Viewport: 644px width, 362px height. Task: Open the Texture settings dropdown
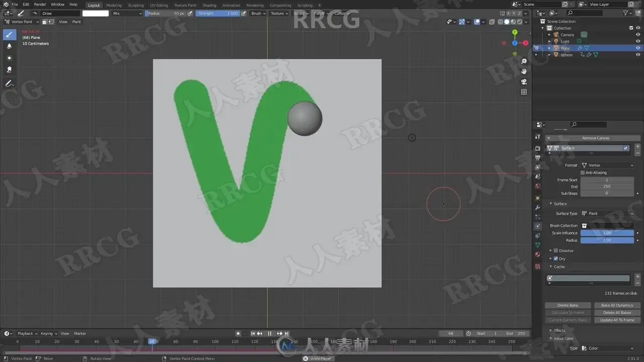click(279, 14)
